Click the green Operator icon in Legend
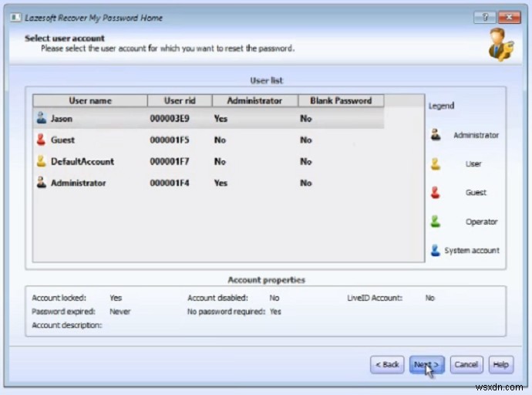The image size is (532, 395). pyautogui.click(x=436, y=221)
